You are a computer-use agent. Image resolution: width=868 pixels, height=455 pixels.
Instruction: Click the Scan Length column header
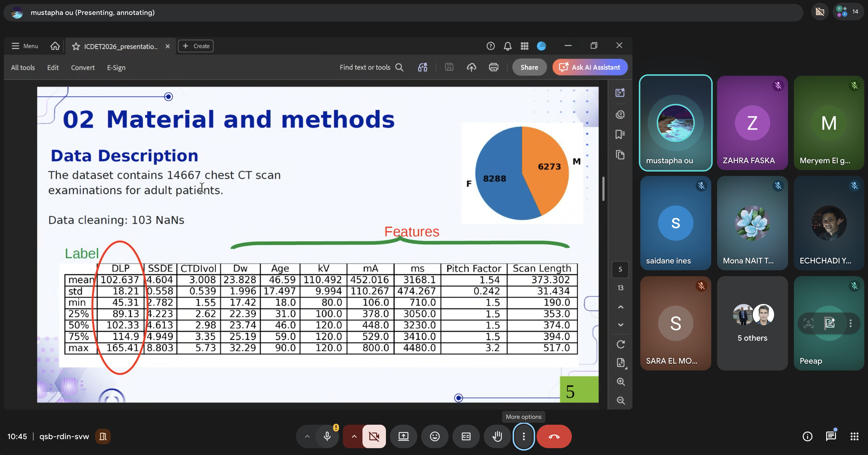click(542, 268)
